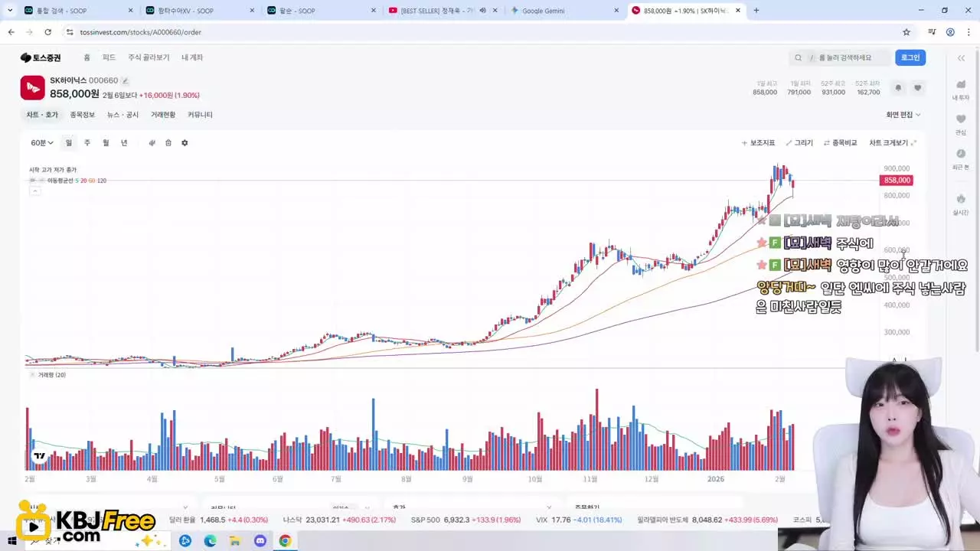Open a new browser tab

coord(756,11)
